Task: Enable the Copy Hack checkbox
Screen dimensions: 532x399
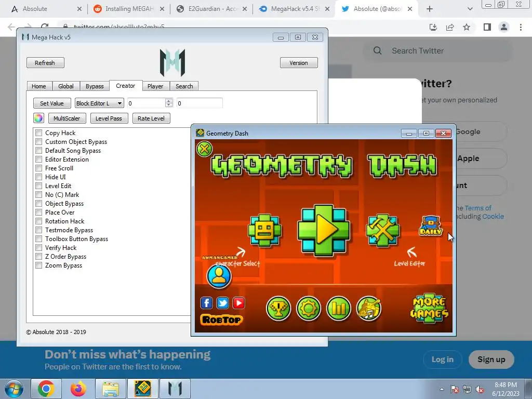Action: (38, 132)
